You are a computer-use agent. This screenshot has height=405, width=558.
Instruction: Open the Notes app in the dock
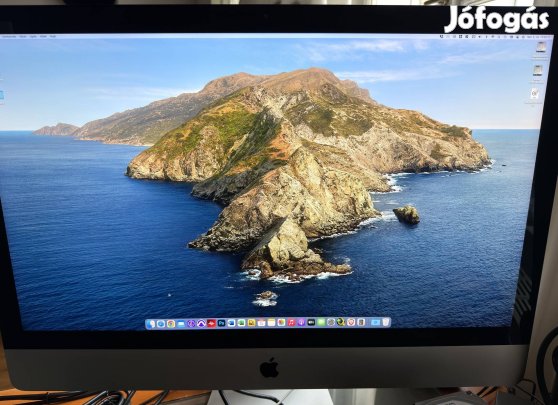(272, 323)
